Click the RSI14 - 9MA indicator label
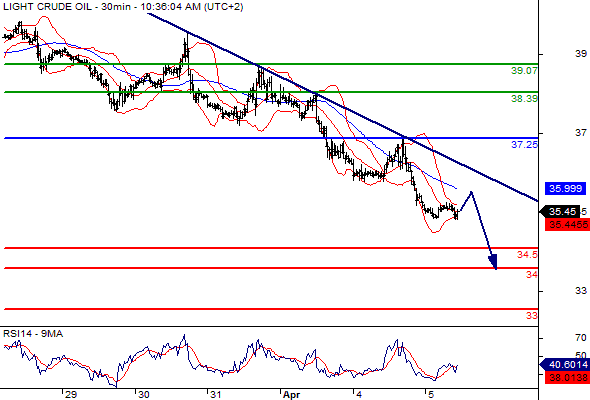 (x=33, y=334)
